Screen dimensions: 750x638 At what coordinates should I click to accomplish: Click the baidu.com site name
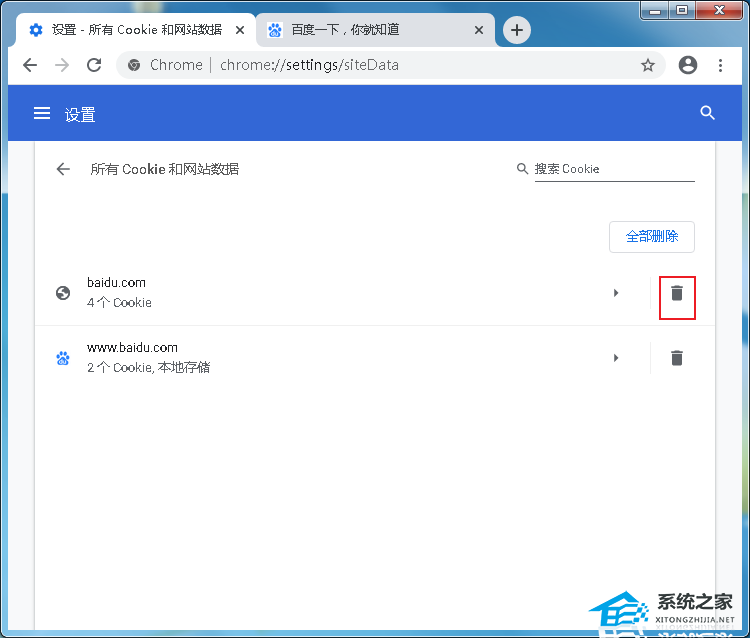tap(116, 283)
